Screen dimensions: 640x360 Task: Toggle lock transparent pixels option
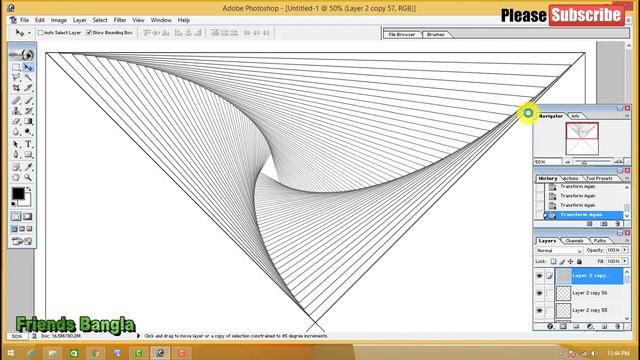click(x=553, y=261)
